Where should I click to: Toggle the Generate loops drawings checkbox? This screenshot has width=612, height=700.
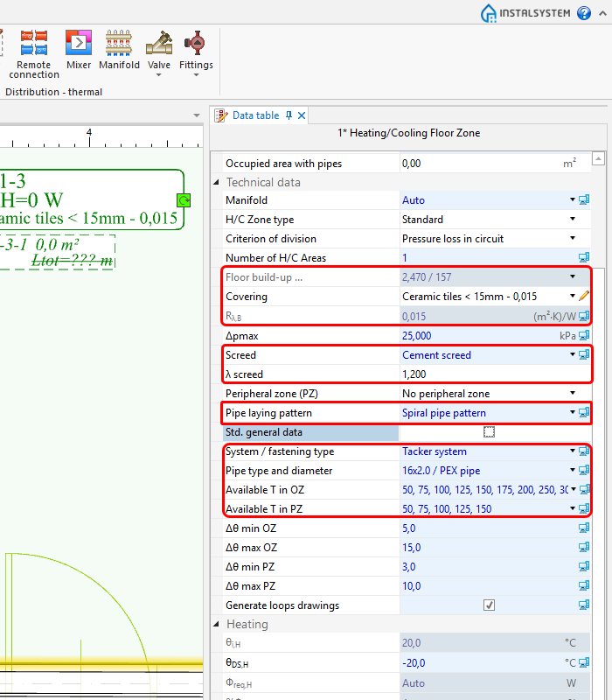click(x=490, y=605)
